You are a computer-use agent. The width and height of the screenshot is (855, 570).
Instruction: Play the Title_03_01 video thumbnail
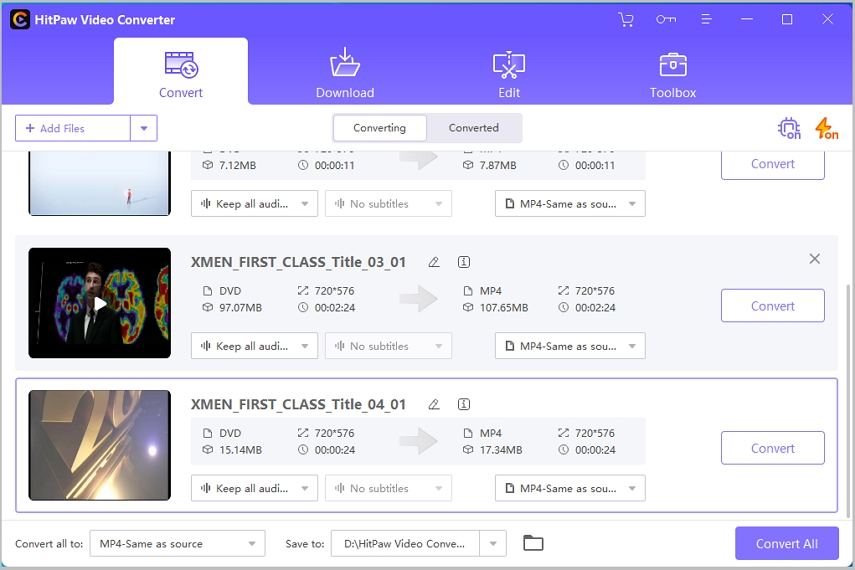tap(100, 303)
